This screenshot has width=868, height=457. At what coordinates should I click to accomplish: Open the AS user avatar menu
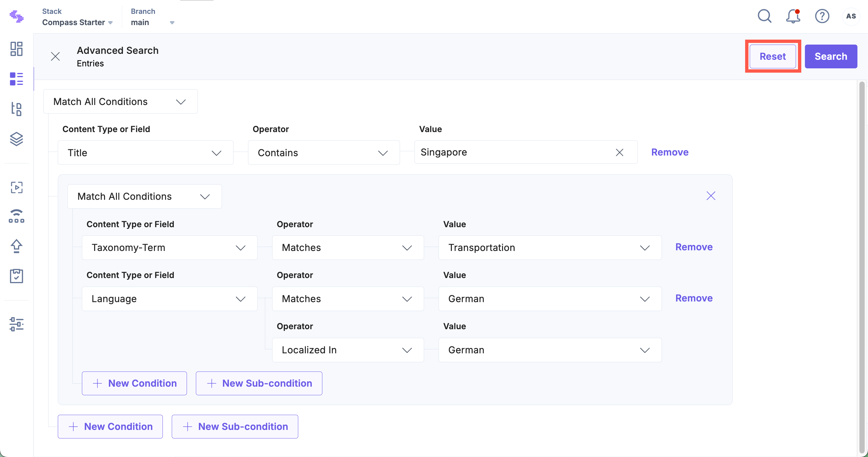(851, 16)
